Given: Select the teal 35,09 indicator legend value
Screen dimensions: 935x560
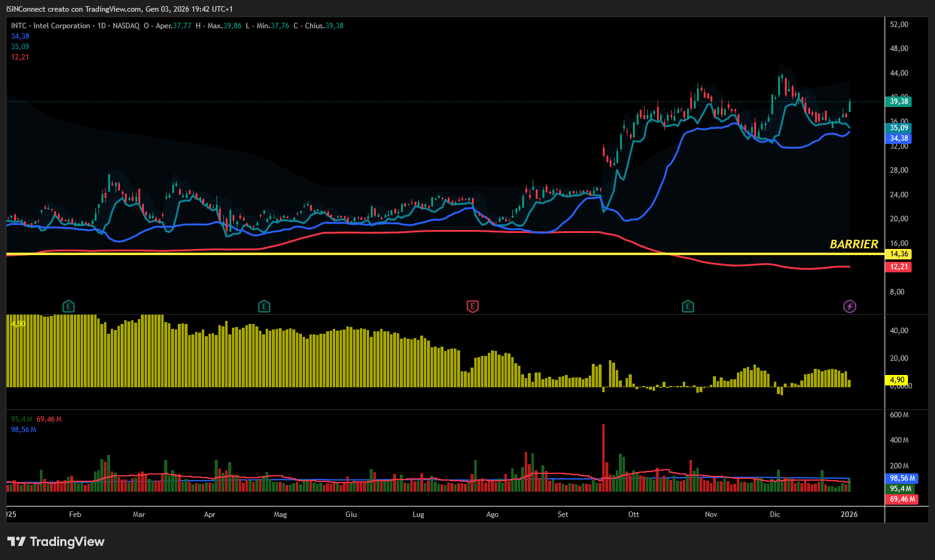Looking at the screenshot, I should (x=20, y=47).
